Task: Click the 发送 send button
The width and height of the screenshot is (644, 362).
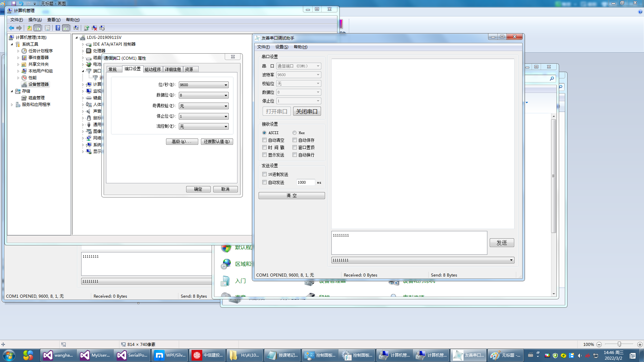Action: coord(501,243)
